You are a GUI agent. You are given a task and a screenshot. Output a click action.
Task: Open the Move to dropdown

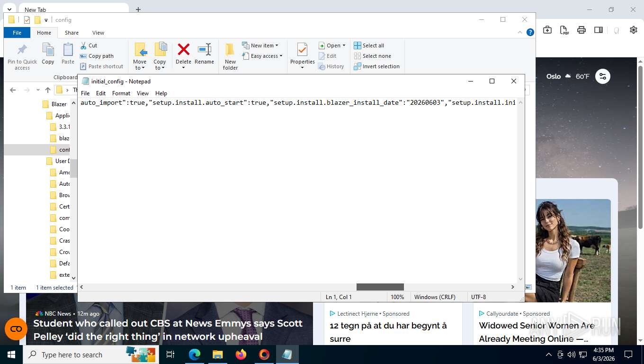click(140, 57)
